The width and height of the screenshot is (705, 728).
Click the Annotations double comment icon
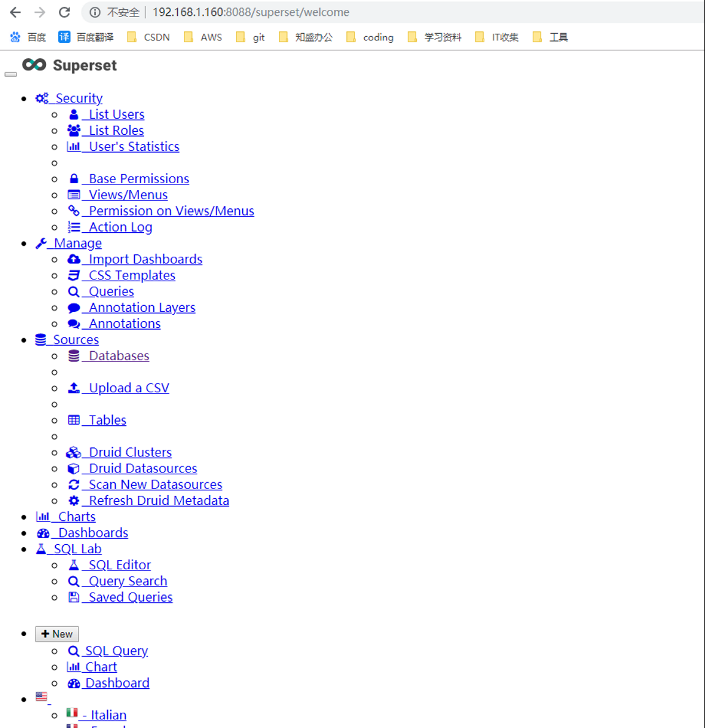pyautogui.click(x=74, y=324)
